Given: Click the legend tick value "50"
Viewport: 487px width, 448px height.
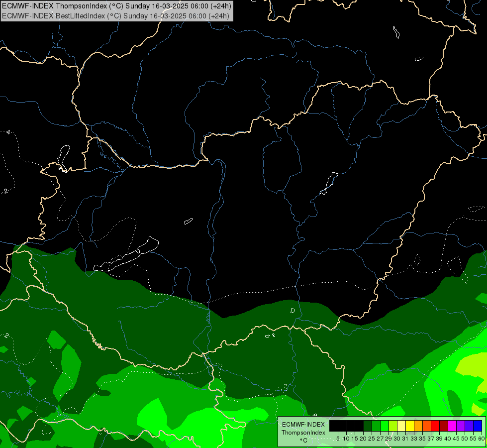Looking at the screenshot, I should (x=465, y=439).
